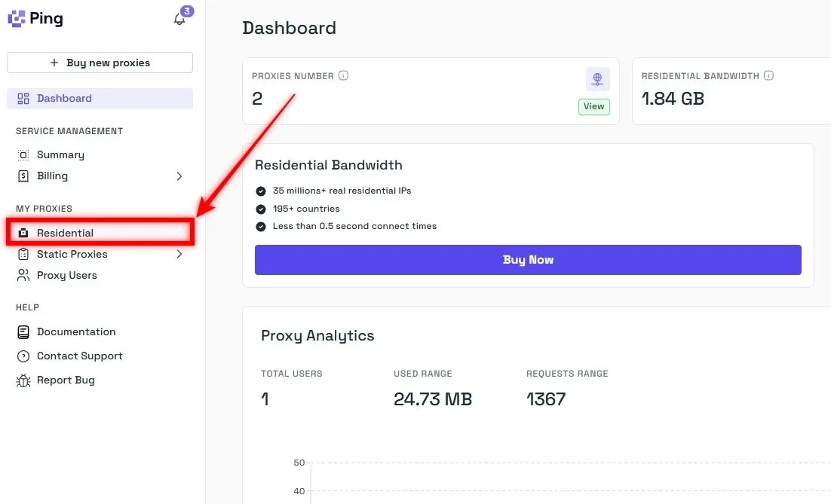The height and width of the screenshot is (504, 831).
Task: Click the green View button
Action: click(x=594, y=107)
